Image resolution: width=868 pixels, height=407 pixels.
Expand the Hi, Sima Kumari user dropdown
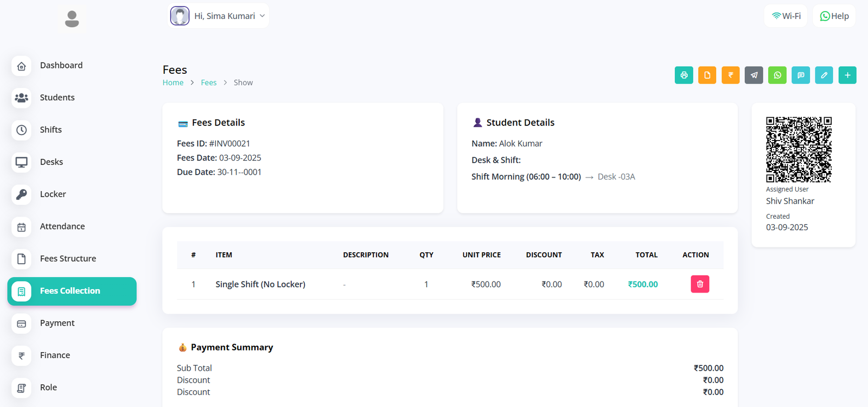click(219, 16)
